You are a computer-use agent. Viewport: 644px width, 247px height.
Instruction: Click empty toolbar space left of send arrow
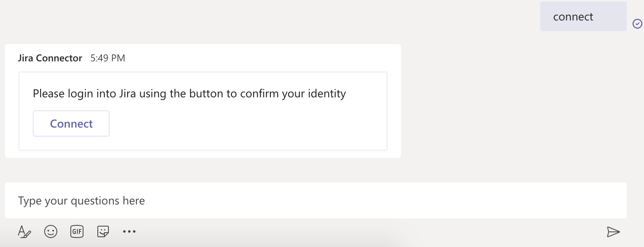(x=368, y=232)
